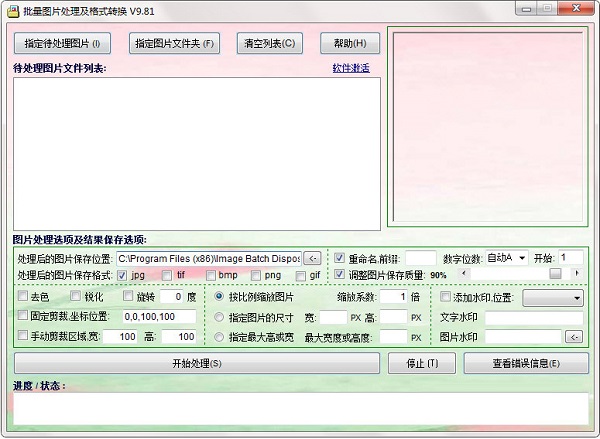Screen dimensions: 600x439
Task: Click the quality slider left arrow
Action: click(x=464, y=274)
